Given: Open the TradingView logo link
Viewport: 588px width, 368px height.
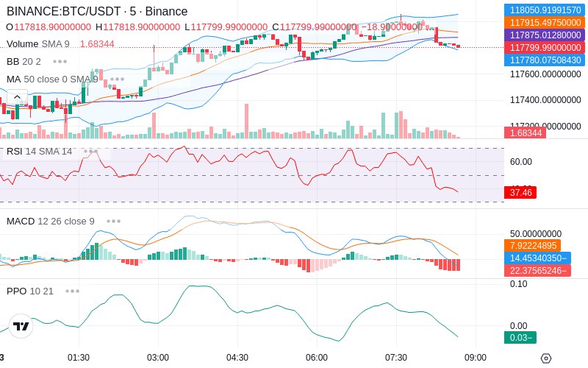Looking at the screenshot, I should (21, 326).
